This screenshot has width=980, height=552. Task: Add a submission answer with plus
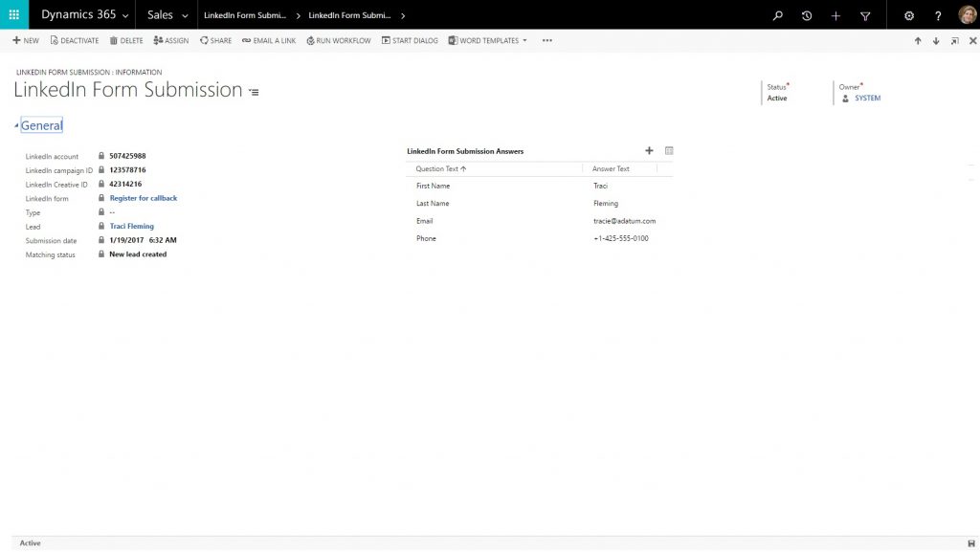649,150
